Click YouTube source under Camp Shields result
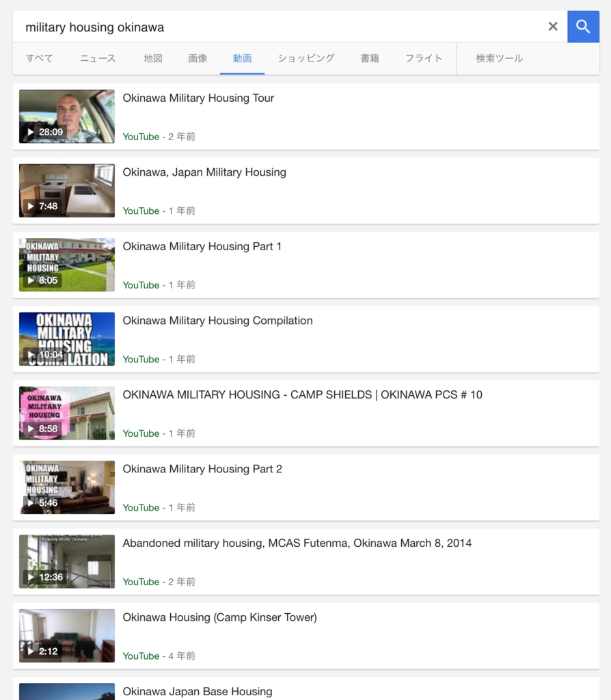Screen dimensions: 611x700 click(x=141, y=433)
